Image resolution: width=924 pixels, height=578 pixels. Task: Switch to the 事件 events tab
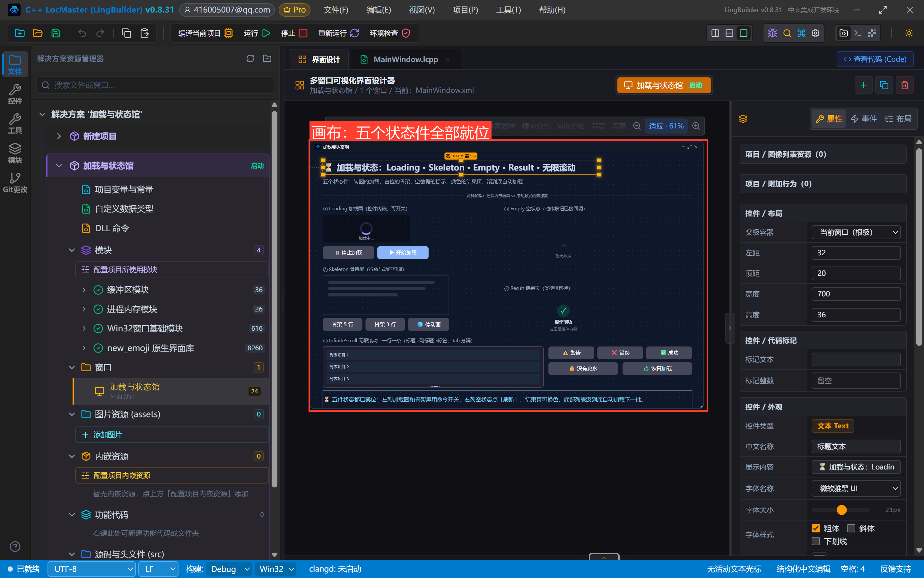coord(864,119)
